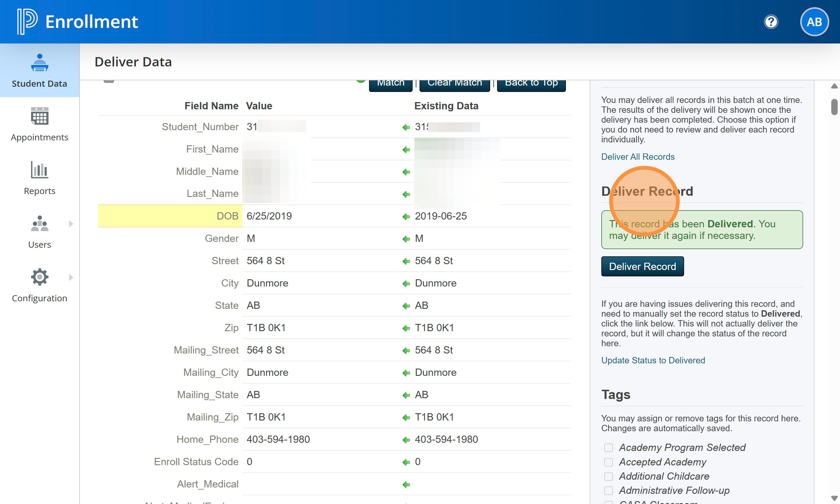Screen dimensions: 840x504
Task: Click the green arrow for Home_Phone
Action: pyautogui.click(x=406, y=440)
